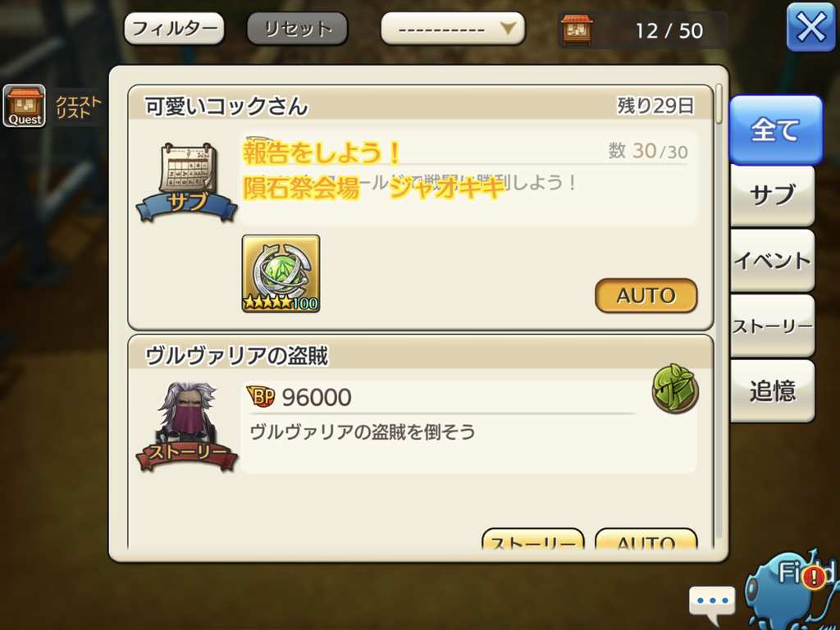Open the ストーリー side tab
840x630 pixels.
(x=772, y=326)
